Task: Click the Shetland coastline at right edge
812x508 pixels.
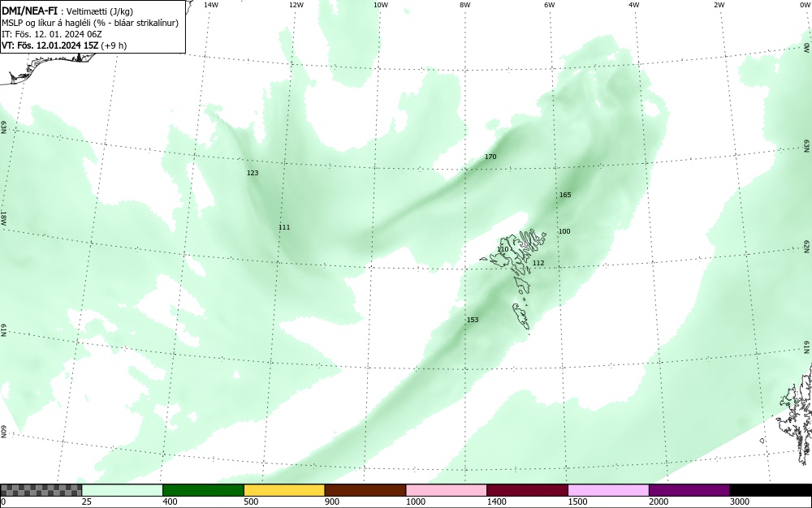Action: pyautogui.click(x=797, y=414)
